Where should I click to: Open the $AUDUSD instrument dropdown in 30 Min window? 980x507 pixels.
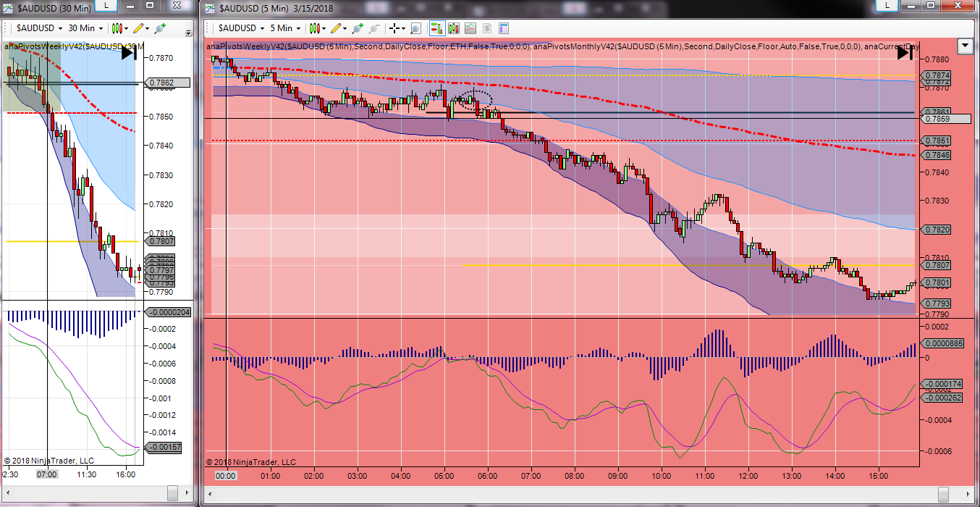pyautogui.click(x=38, y=28)
